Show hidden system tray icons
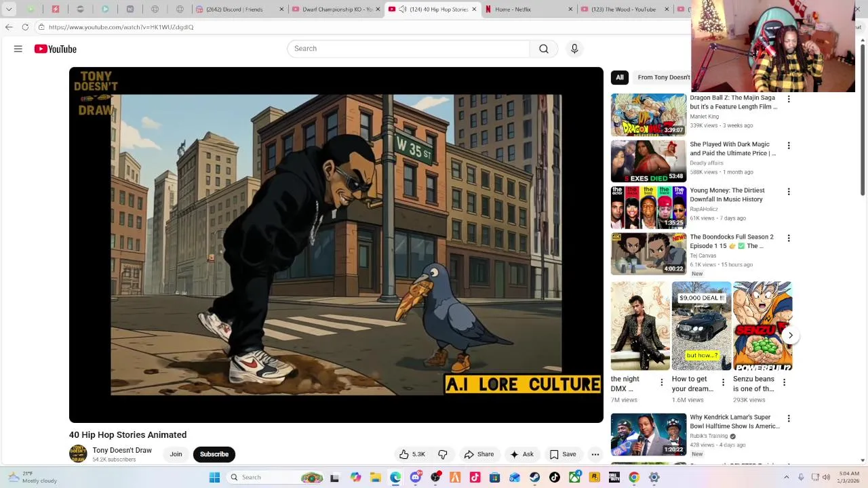Screen dimensions: 868x488 787,477
